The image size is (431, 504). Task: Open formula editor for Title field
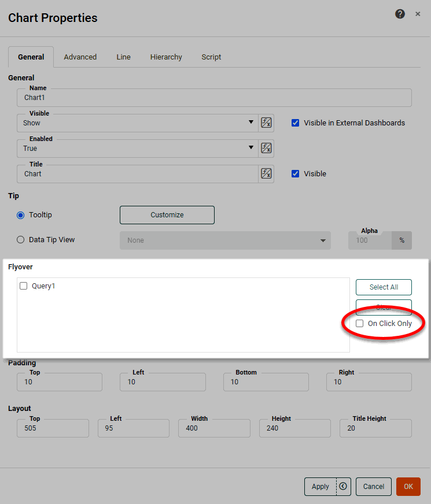click(x=266, y=173)
